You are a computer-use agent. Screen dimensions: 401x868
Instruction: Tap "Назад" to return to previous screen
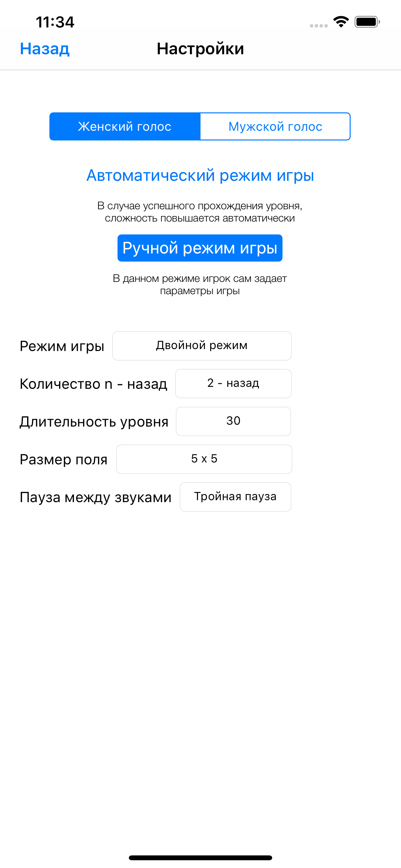45,49
